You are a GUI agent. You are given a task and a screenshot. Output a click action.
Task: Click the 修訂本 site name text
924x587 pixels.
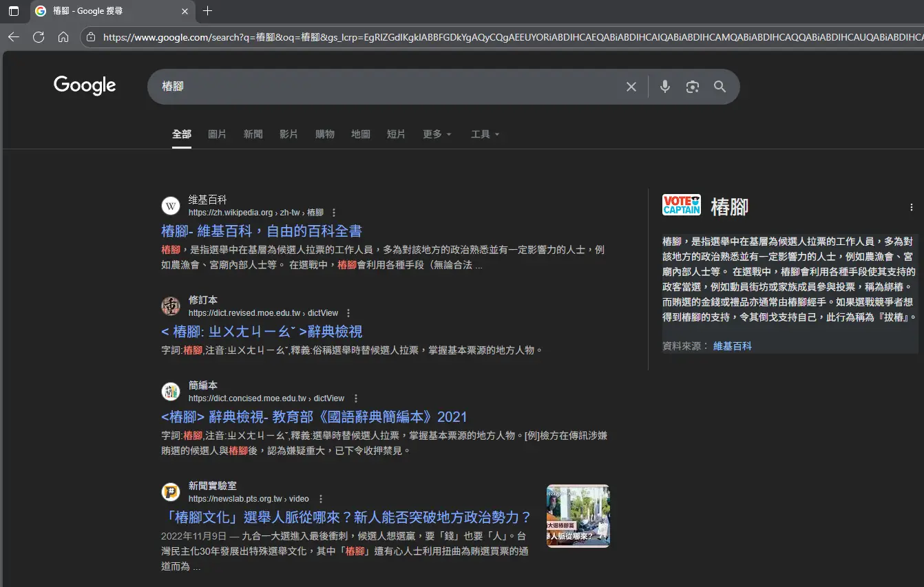[x=203, y=300]
